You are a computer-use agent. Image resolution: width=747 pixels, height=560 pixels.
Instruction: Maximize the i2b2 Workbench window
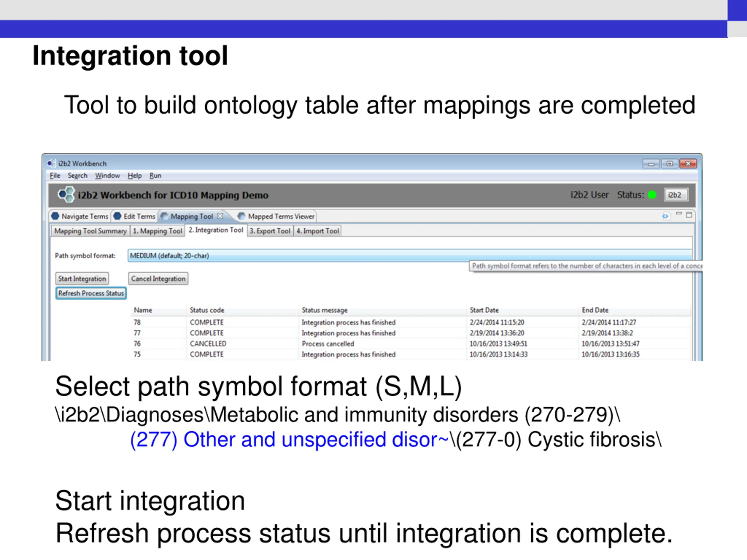tap(670, 164)
